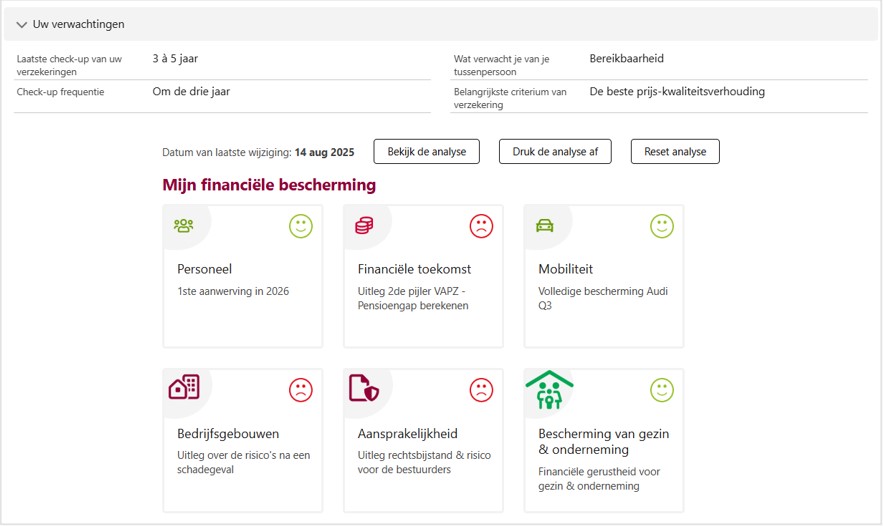Click the green smiley on Personeel card

[301, 226]
